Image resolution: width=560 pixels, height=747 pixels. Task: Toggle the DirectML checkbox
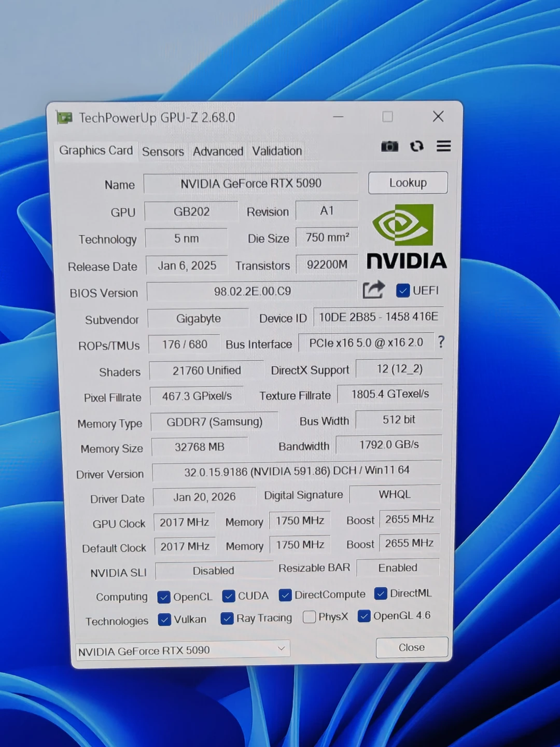[x=381, y=593]
